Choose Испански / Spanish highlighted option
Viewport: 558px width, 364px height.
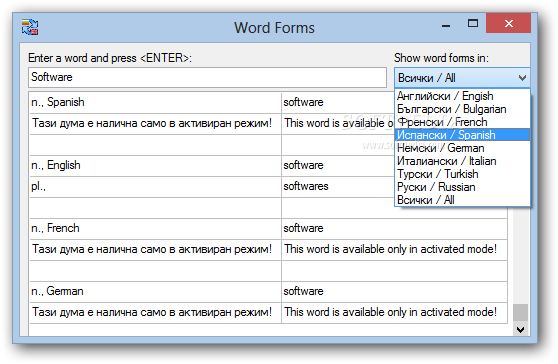point(462,135)
